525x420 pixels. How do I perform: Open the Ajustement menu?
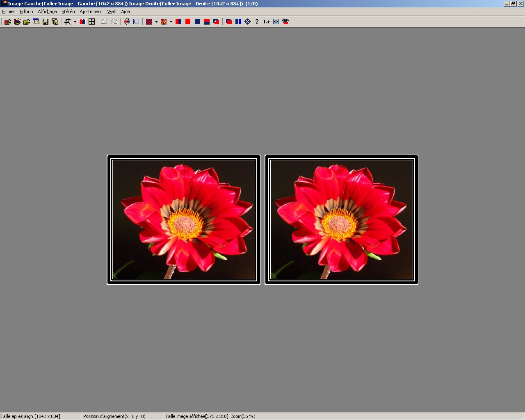point(91,11)
